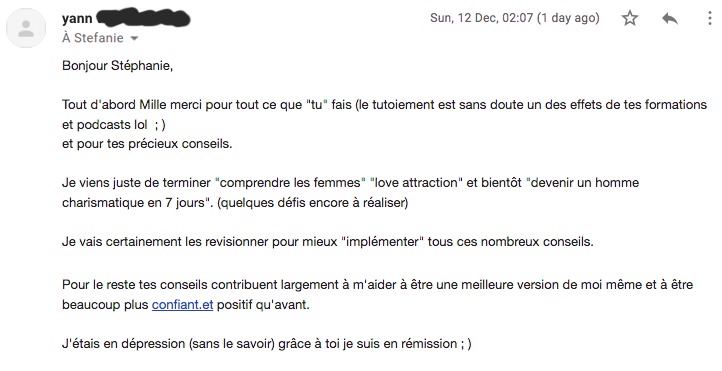
Task: Expand recipient details arrow beside Stefanie
Action: (134, 39)
